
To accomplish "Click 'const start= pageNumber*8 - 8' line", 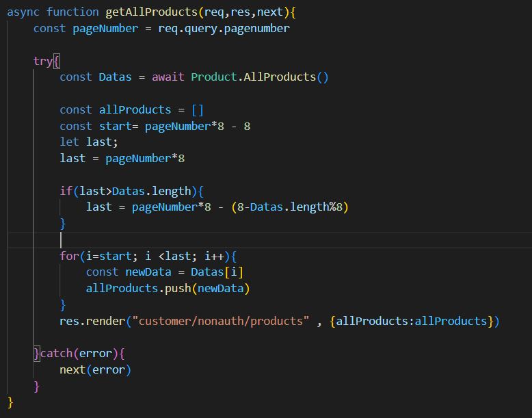I will point(155,127).
